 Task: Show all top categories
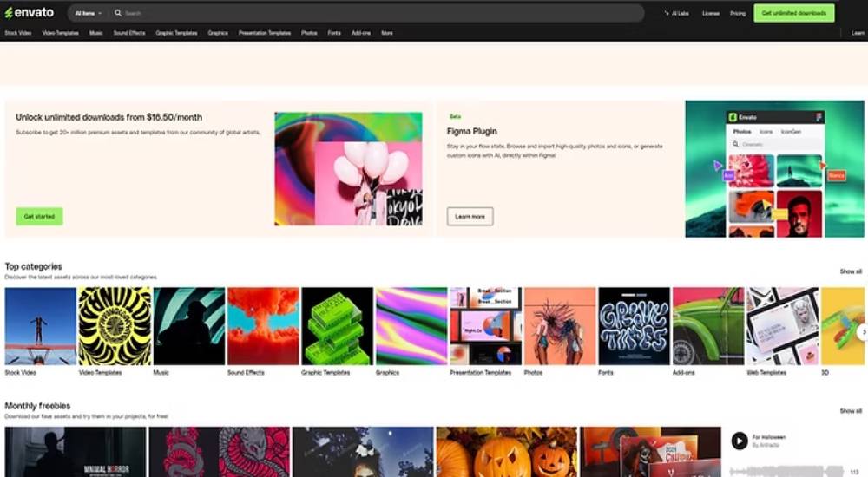click(x=851, y=271)
